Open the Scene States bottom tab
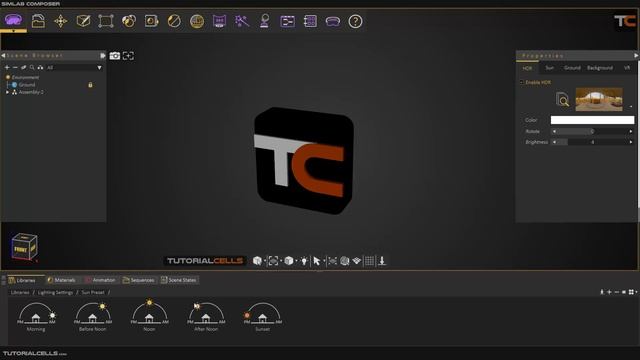Image resolution: width=640 pixels, height=360 pixels. click(179, 280)
